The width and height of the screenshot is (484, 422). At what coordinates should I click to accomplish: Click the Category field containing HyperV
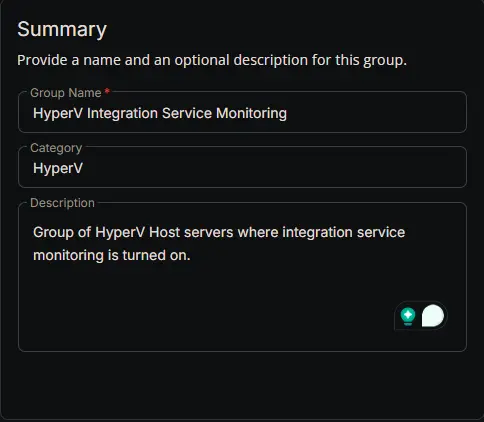click(242, 168)
